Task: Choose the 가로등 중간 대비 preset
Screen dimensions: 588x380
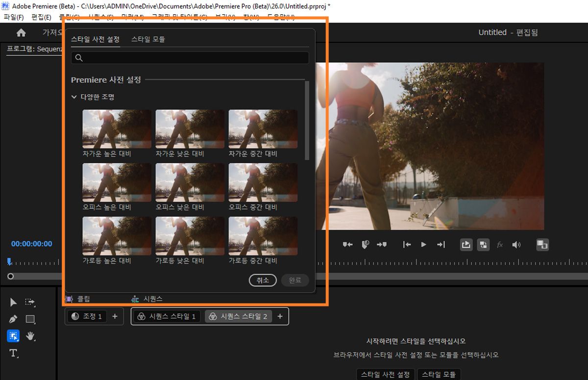Action: coord(263,236)
